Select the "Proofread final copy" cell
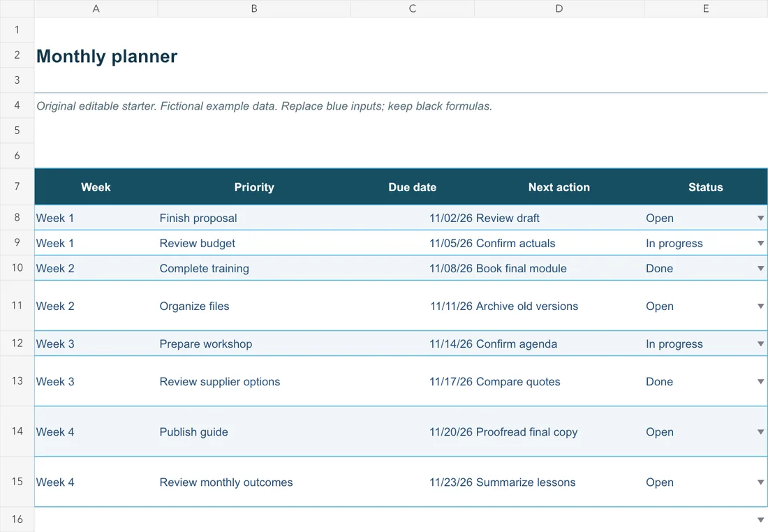The height and width of the screenshot is (532, 768). 559,432
